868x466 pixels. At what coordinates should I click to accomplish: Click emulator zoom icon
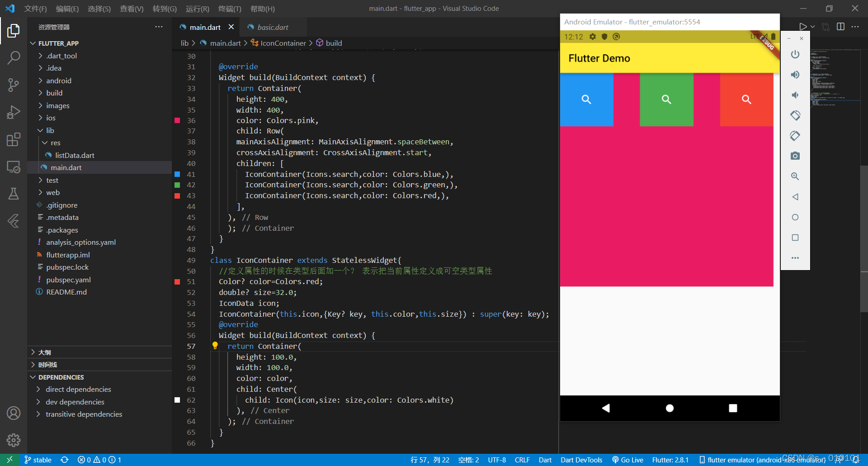[795, 176]
